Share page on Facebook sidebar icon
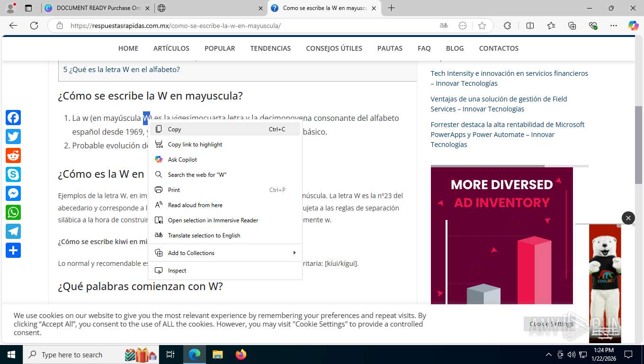The height and width of the screenshot is (364, 644). (x=13, y=118)
